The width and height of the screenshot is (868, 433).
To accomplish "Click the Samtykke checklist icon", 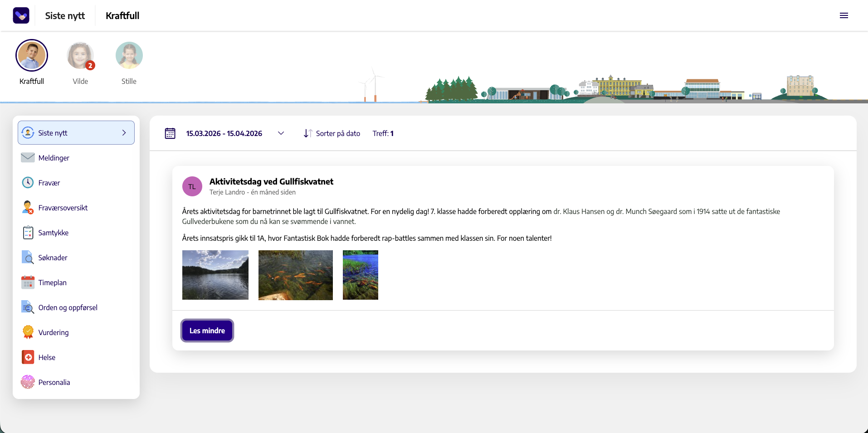I will pyautogui.click(x=28, y=232).
